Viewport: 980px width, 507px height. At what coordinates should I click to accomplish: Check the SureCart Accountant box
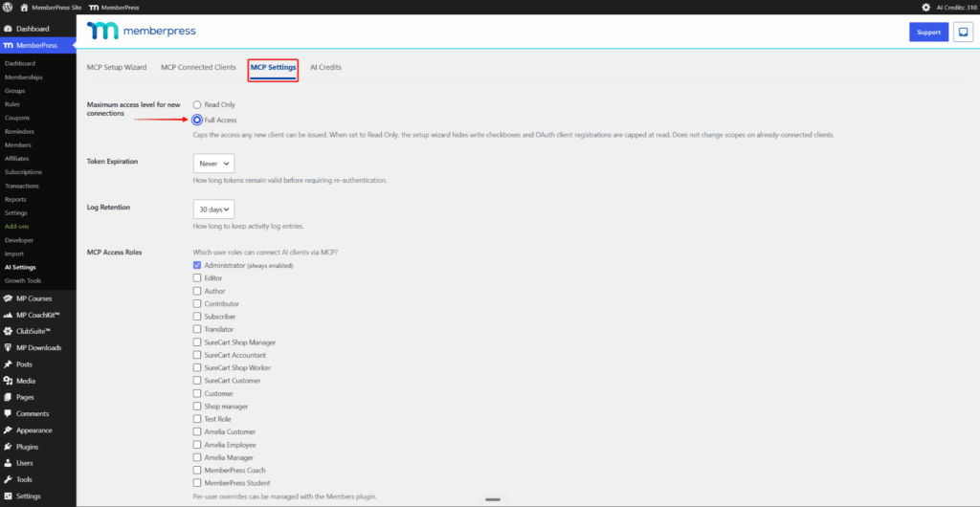coord(197,355)
